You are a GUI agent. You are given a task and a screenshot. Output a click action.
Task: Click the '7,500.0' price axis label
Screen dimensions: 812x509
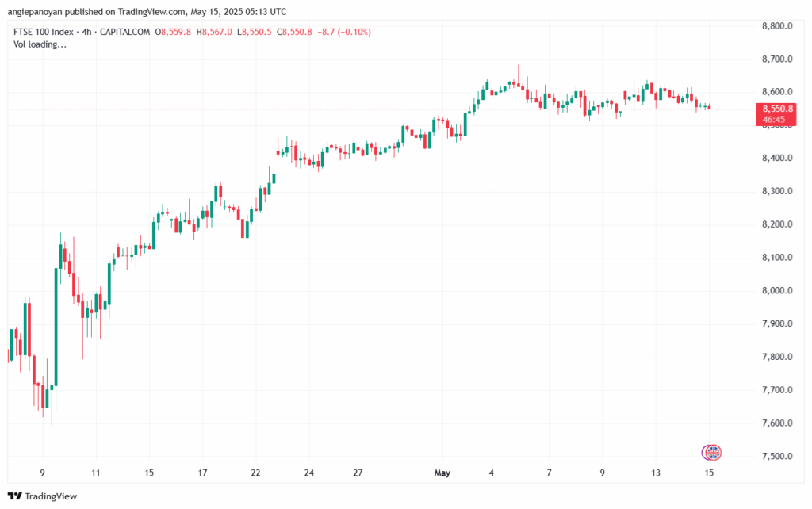(777, 456)
